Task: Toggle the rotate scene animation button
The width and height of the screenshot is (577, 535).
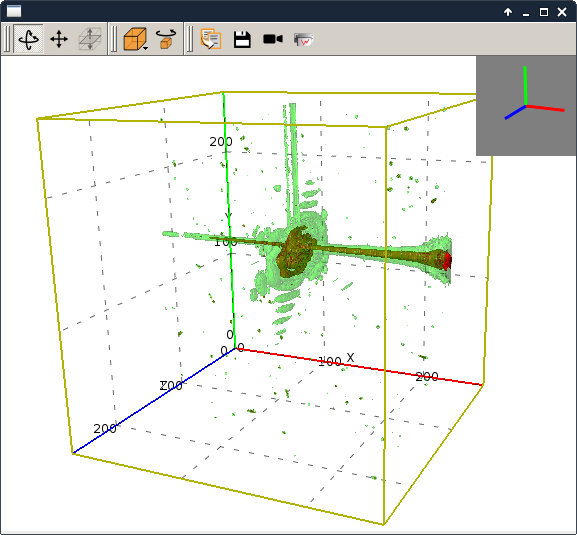Action: 166,39
